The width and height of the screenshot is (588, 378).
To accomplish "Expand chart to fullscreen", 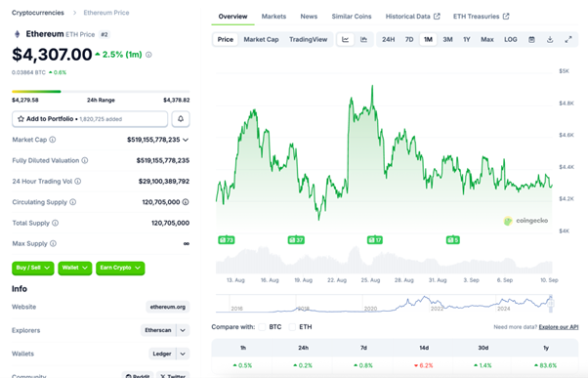I will point(568,39).
